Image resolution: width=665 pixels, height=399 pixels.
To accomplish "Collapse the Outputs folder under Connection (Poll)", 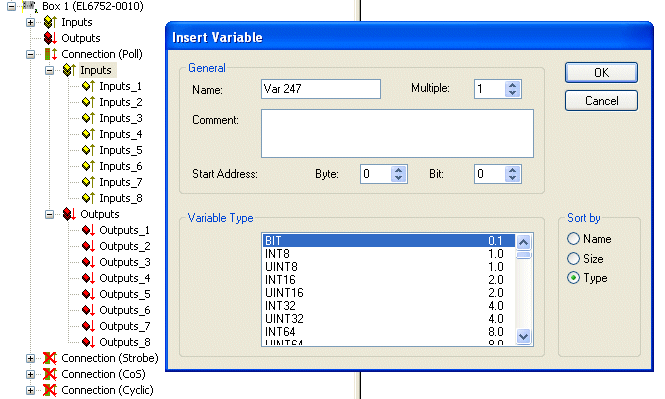I will coord(50,214).
